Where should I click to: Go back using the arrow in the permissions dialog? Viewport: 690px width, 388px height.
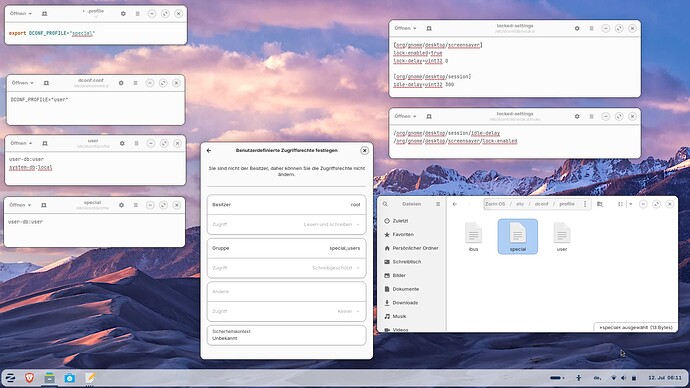209,150
